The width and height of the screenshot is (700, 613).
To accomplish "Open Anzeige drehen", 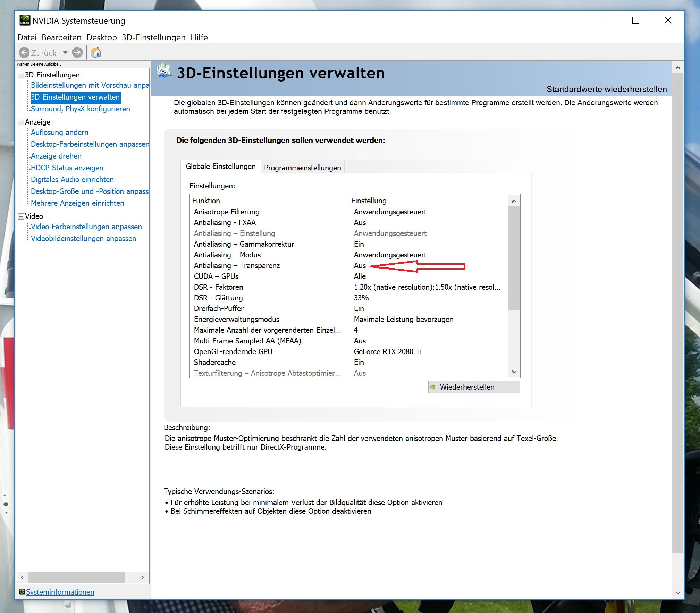I will point(56,156).
